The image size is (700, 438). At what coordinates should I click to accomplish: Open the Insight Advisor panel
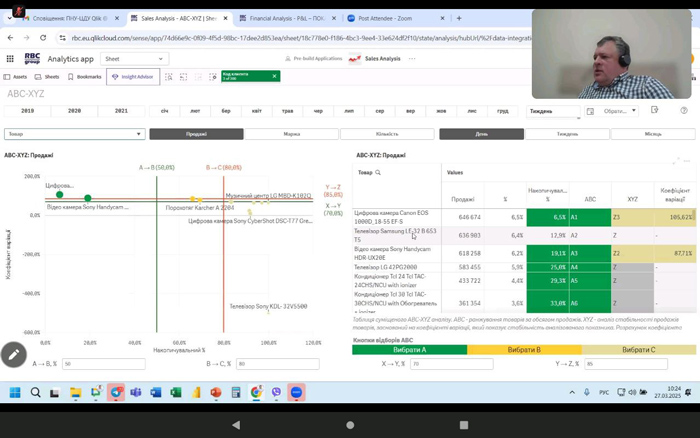tap(131, 76)
